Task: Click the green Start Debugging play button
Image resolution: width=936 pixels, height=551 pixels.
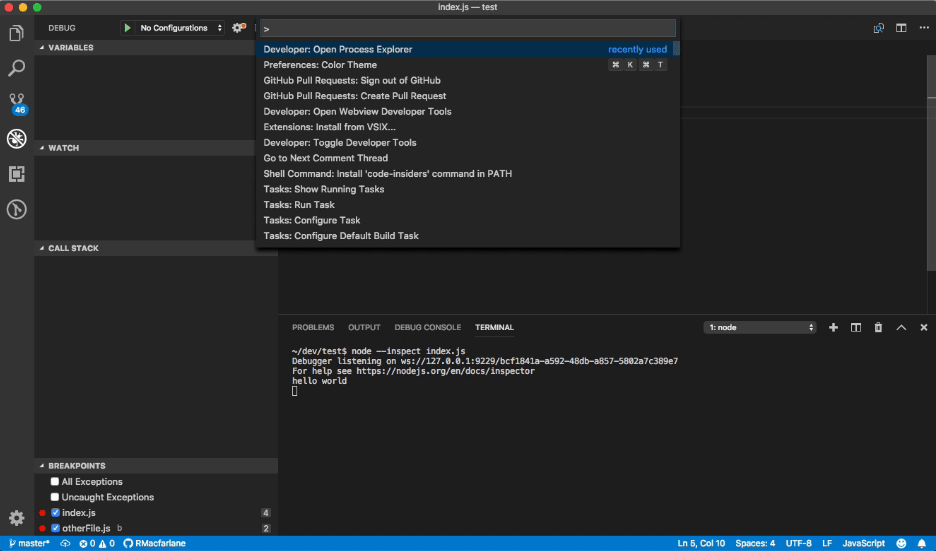Action: pyautogui.click(x=127, y=28)
